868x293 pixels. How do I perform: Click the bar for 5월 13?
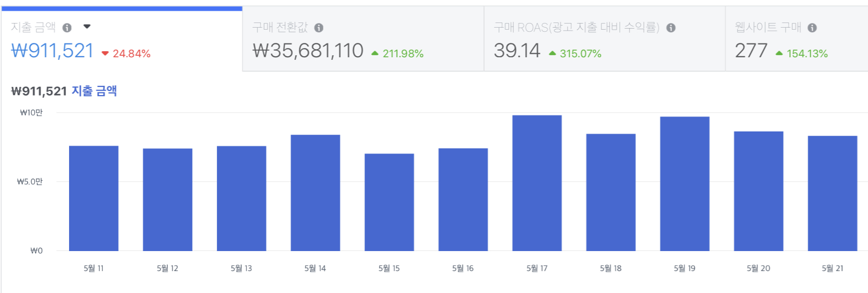pos(242,198)
